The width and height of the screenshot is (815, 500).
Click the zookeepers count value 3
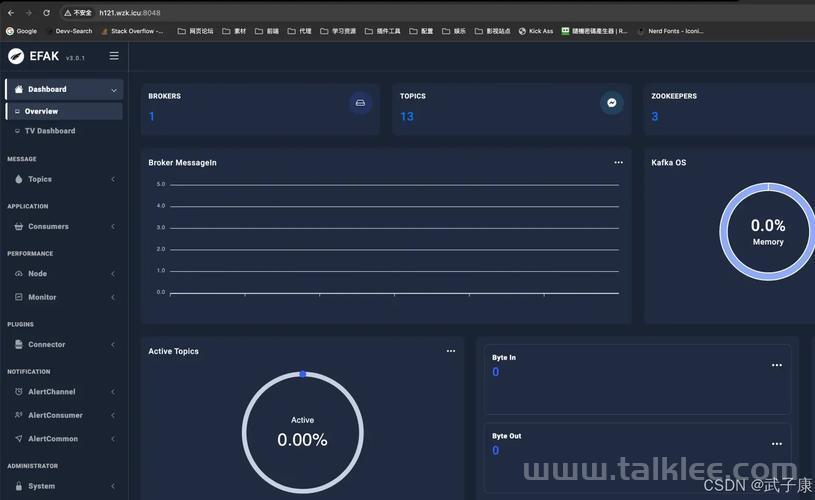(655, 116)
